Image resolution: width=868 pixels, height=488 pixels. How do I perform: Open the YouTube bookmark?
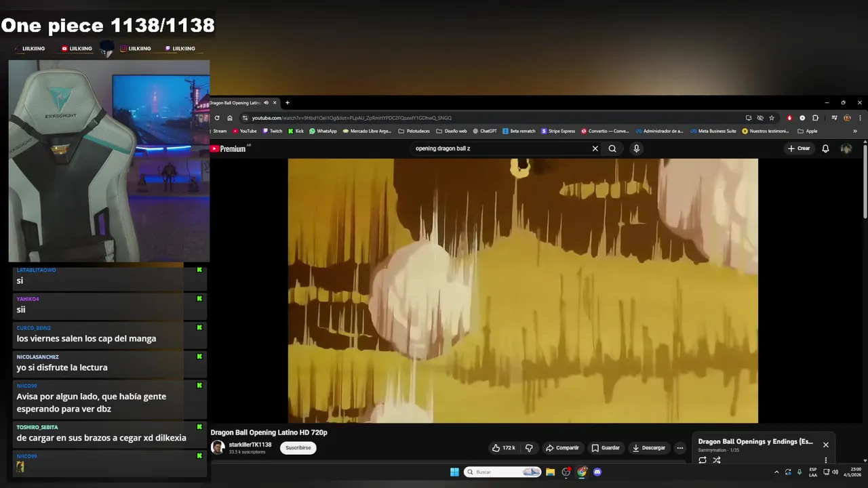click(x=245, y=131)
